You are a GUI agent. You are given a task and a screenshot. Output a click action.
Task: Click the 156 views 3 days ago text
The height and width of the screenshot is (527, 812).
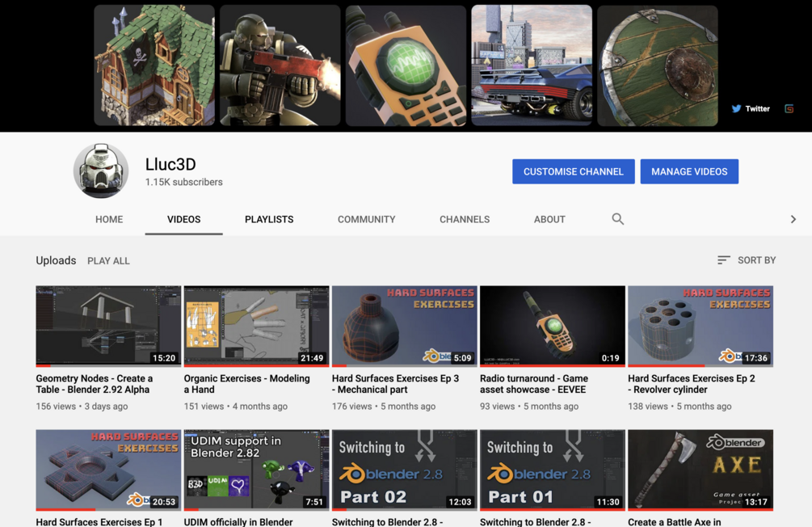tap(82, 407)
